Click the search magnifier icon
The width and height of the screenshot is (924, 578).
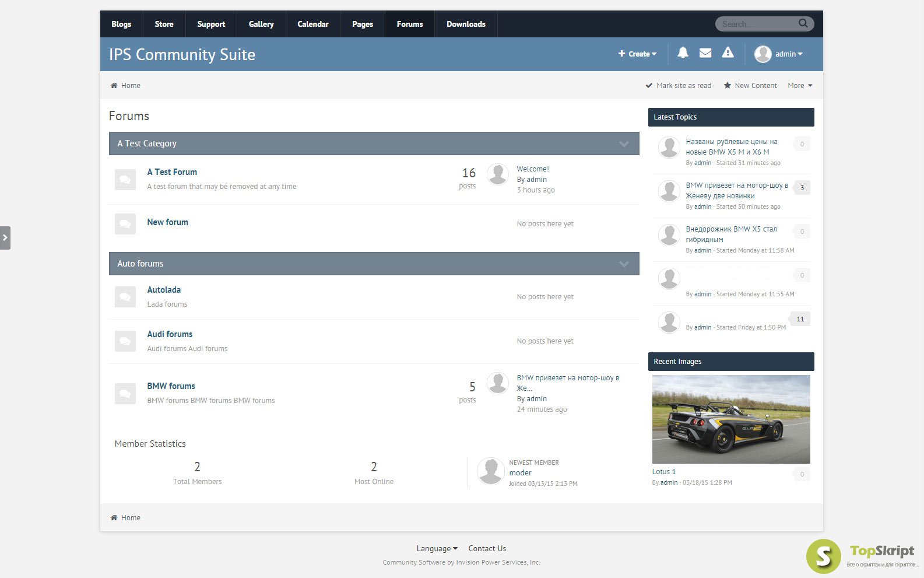click(x=803, y=23)
